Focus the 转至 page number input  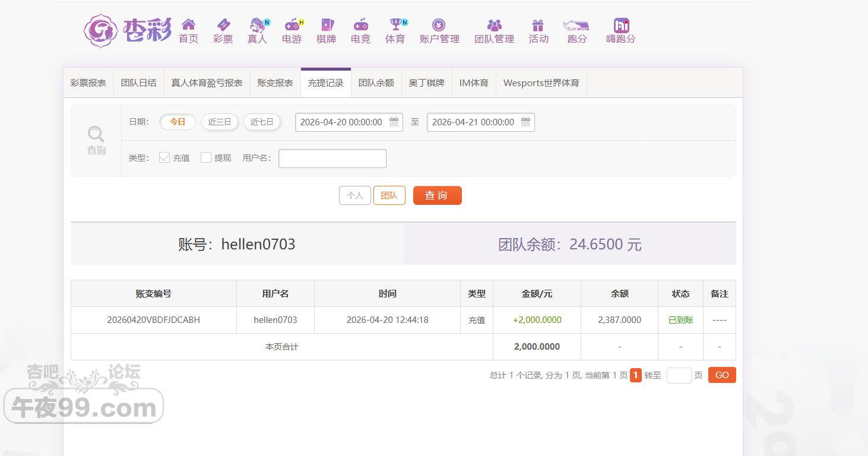point(679,375)
